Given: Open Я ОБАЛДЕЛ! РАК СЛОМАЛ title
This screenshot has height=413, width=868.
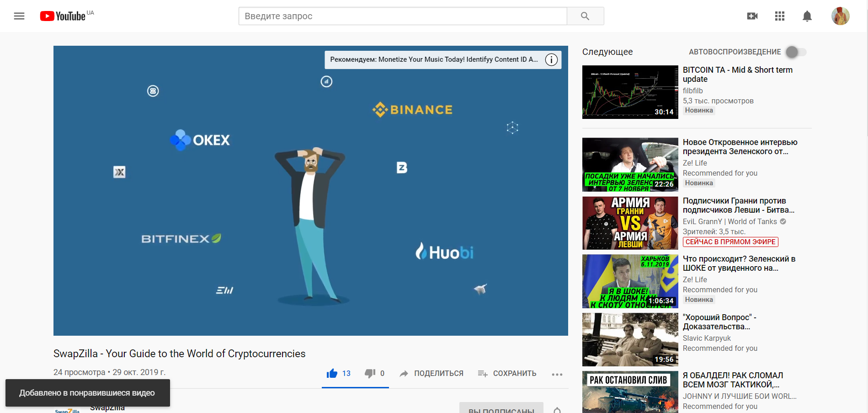Looking at the screenshot, I should point(733,380).
